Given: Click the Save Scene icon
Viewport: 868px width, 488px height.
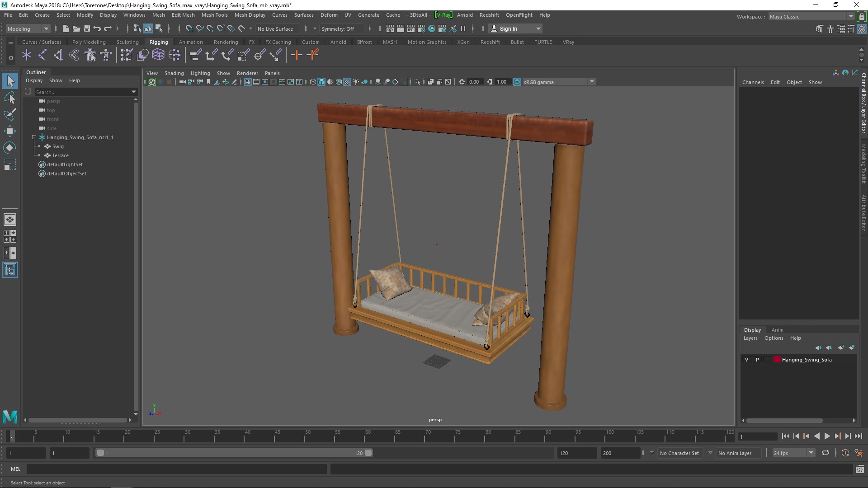Looking at the screenshot, I should pos(86,28).
